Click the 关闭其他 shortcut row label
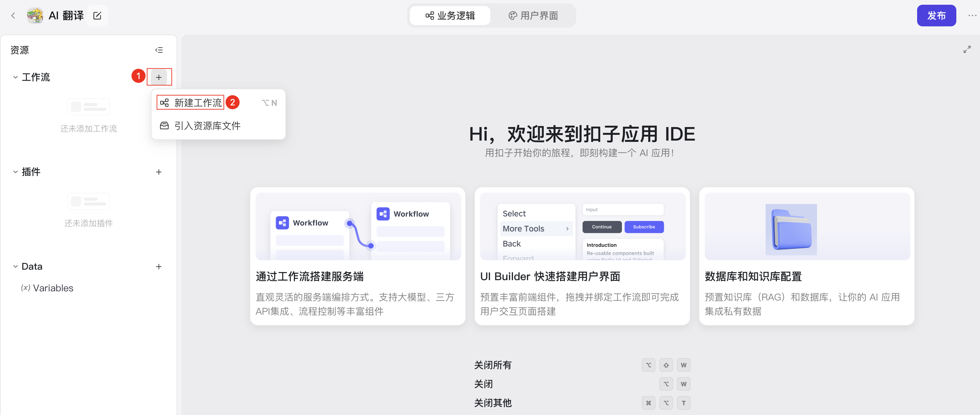 pos(493,403)
